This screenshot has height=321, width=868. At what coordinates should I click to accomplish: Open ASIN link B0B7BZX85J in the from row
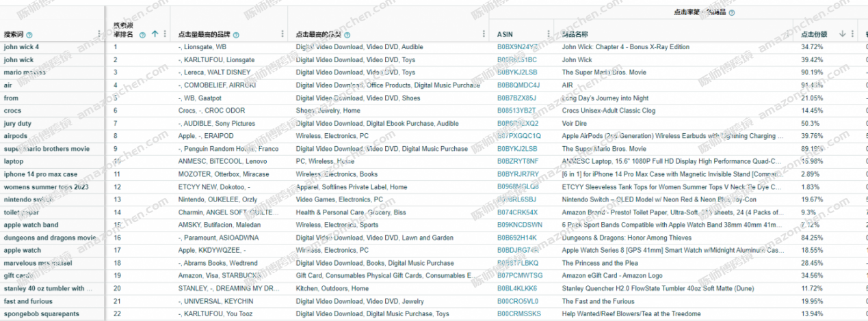click(517, 98)
